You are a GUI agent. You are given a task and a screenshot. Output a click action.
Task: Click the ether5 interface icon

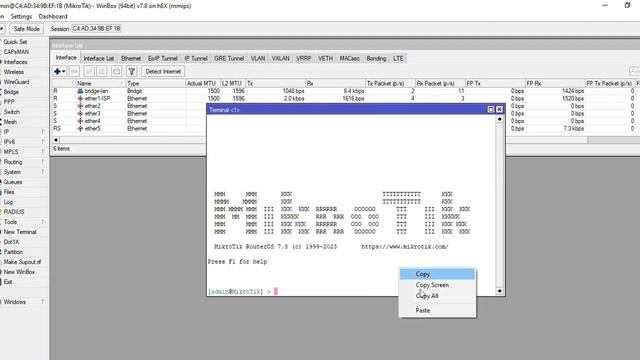coord(80,129)
